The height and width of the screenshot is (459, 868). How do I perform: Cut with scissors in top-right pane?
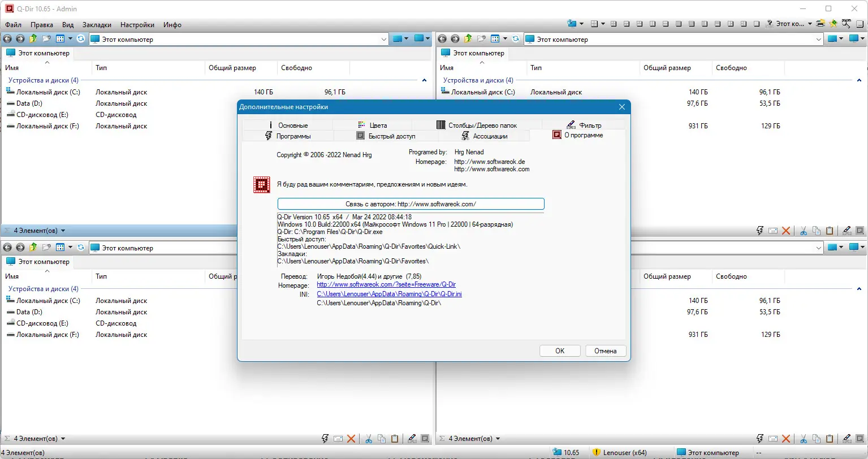coord(804,231)
